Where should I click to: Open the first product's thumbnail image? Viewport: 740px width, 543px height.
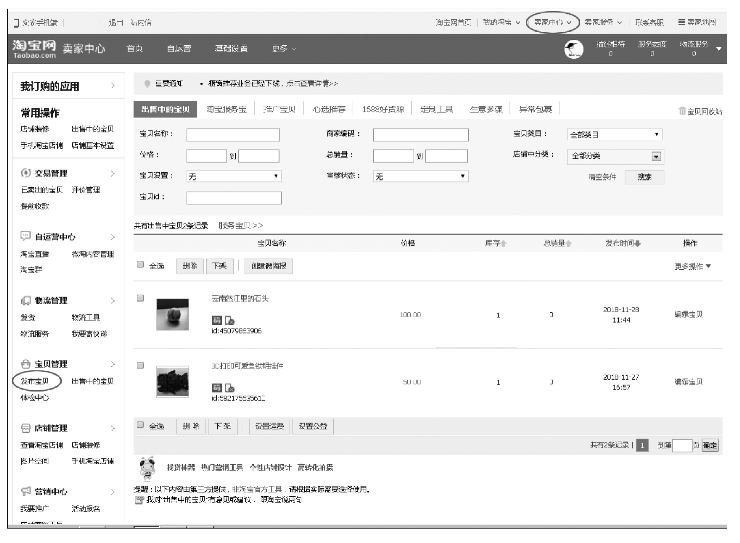click(x=173, y=314)
